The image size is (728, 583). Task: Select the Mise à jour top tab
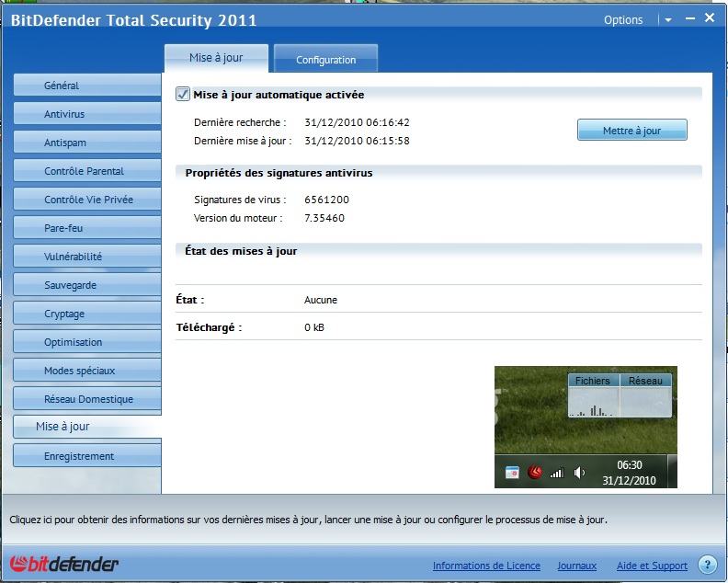coord(216,58)
